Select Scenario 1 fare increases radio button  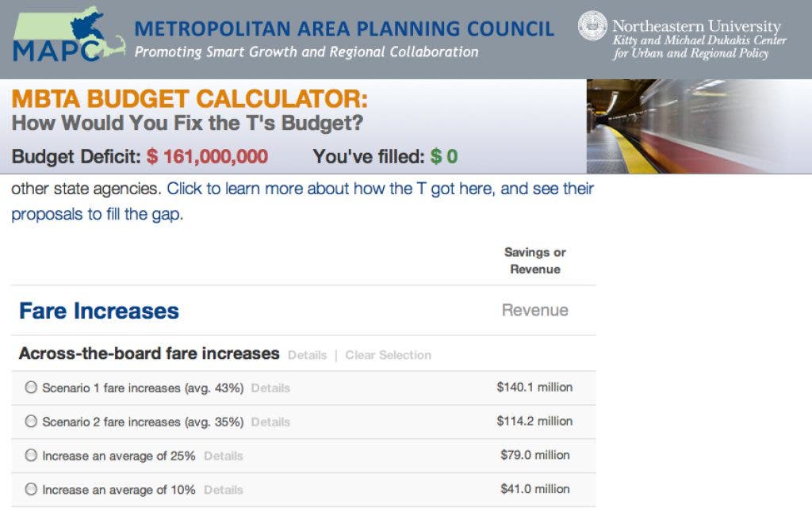[31, 388]
